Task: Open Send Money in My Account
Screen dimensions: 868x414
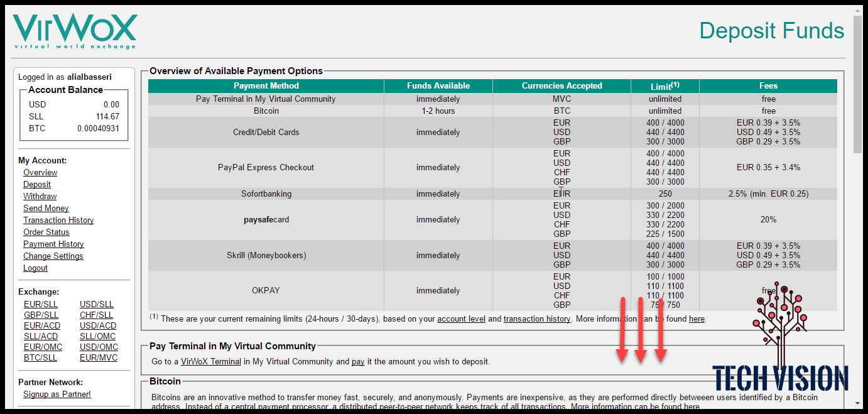Action: tap(46, 208)
